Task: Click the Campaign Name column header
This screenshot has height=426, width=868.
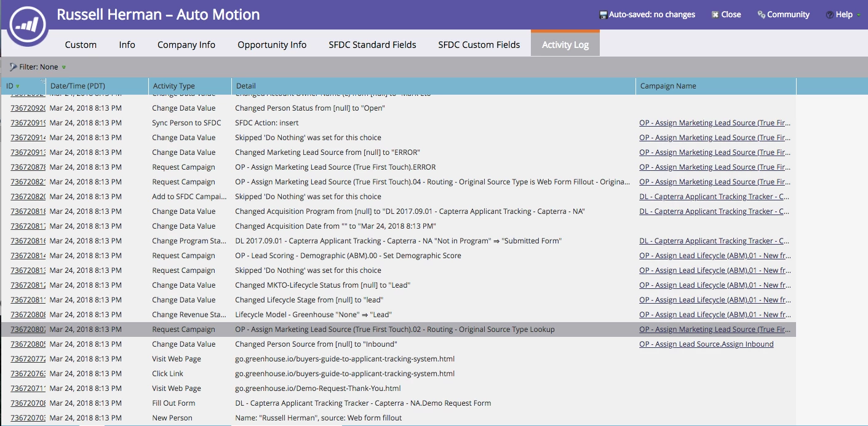Action: point(716,86)
